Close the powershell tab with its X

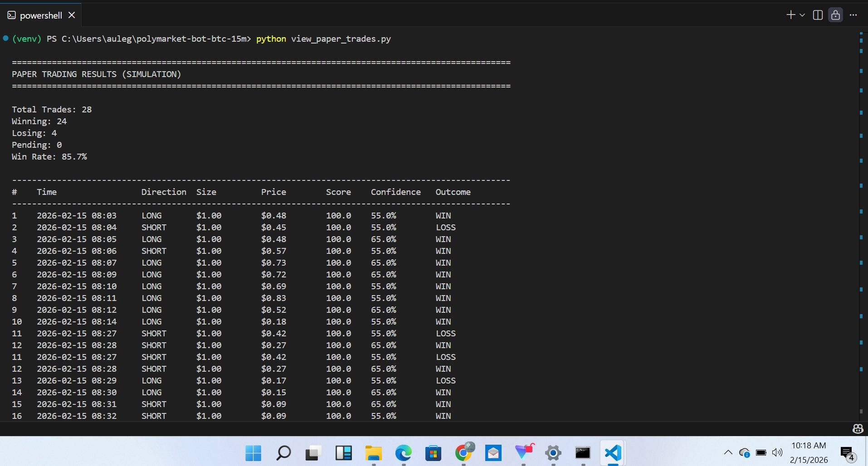tap(72, 15)
